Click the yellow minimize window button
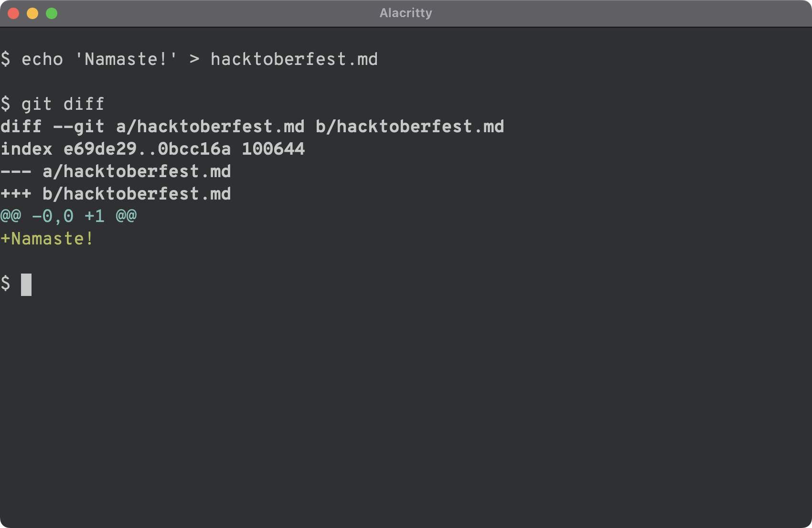This screenshot has width=812, height=528. click(x=32, y=13)
